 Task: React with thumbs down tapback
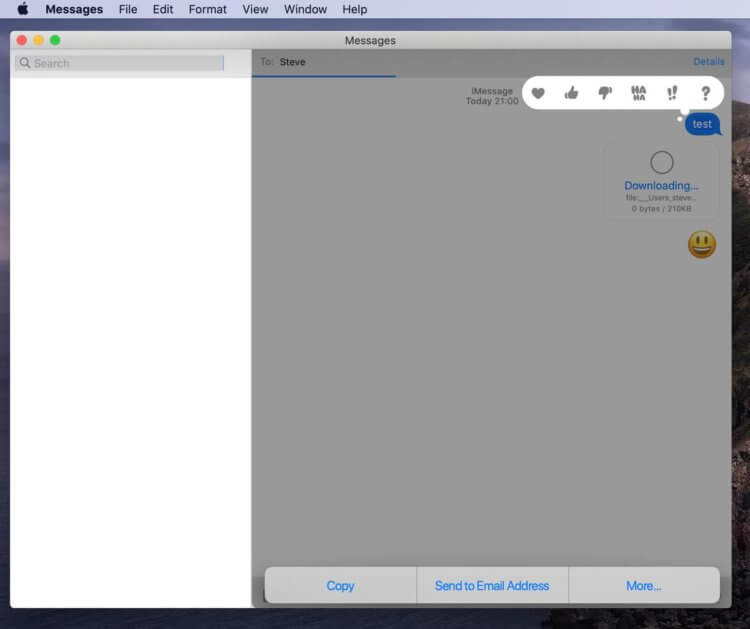coord(605,93)
